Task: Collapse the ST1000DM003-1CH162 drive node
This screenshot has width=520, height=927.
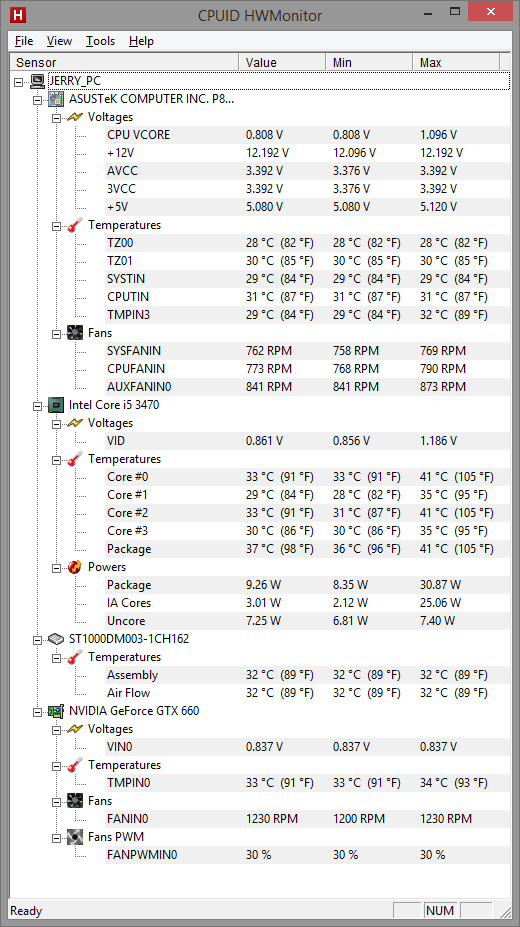Action: pyautogui.click(x=38, y=640)
